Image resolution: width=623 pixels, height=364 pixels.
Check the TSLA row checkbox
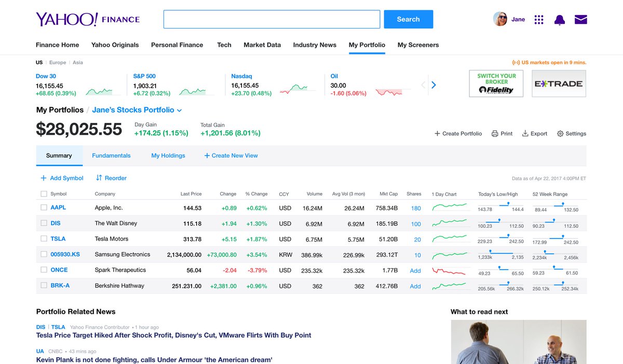(44, 239)
